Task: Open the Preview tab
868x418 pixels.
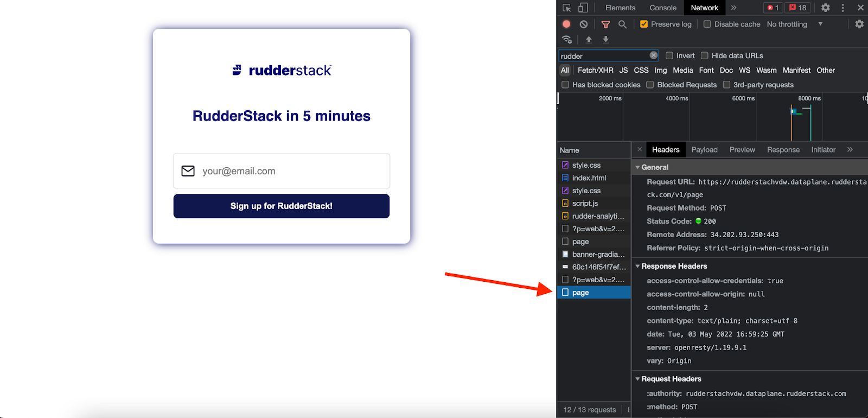Action: 742,150
